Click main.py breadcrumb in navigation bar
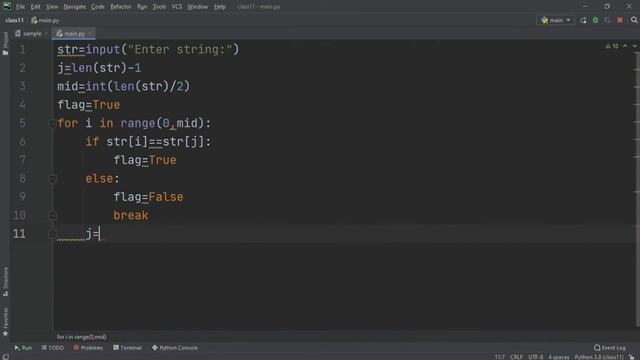 [45, 20]
